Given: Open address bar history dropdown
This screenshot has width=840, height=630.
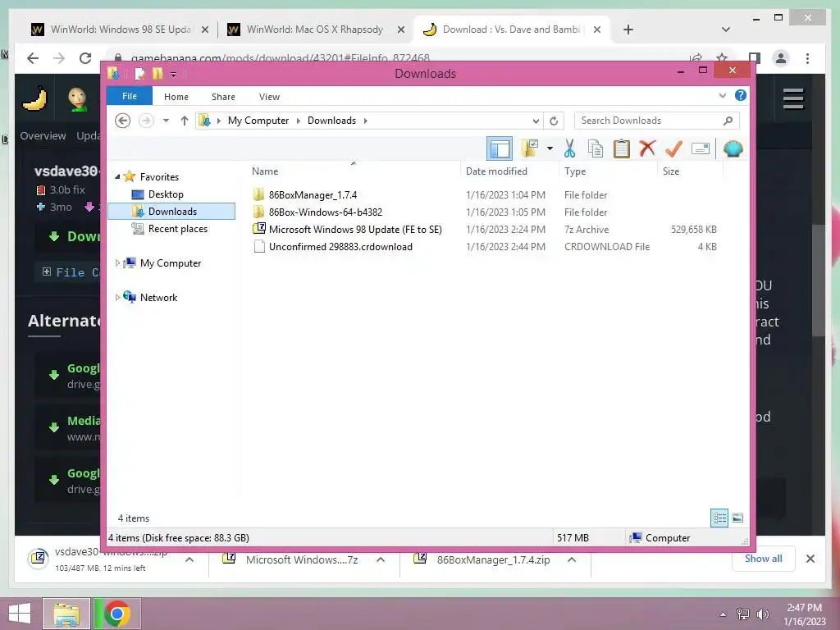Looking at the screenshot, I should (535, 121).
